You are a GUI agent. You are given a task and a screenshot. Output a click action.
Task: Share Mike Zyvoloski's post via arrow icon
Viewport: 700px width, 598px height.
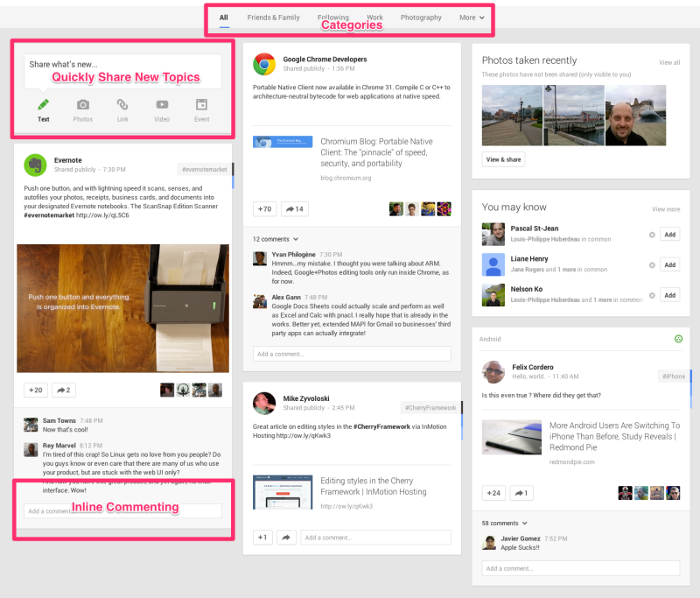286,538
